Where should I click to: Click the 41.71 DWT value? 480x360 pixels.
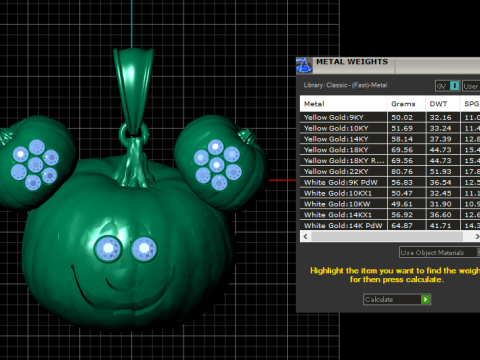pyautogui.click(x=440, y=226)
